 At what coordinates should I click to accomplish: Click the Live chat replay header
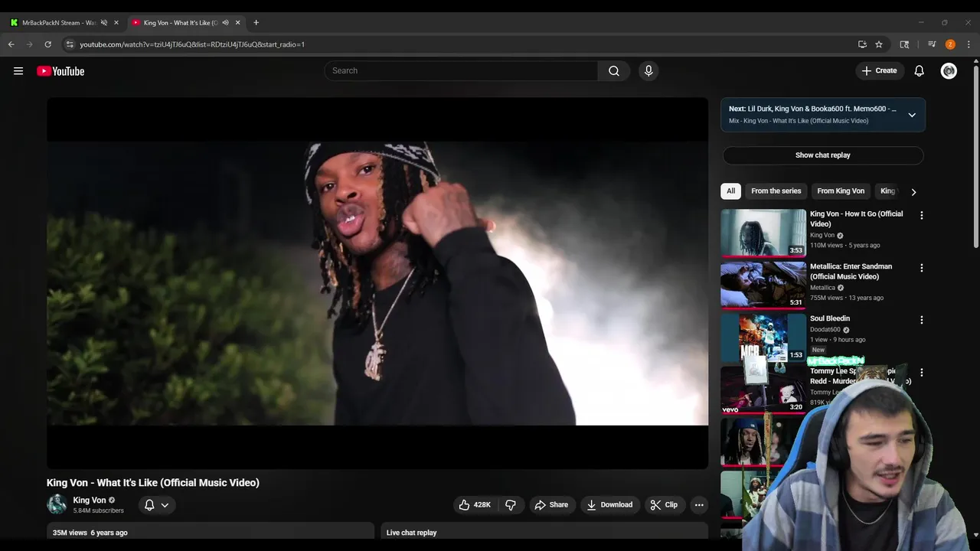tap(412, 533)
